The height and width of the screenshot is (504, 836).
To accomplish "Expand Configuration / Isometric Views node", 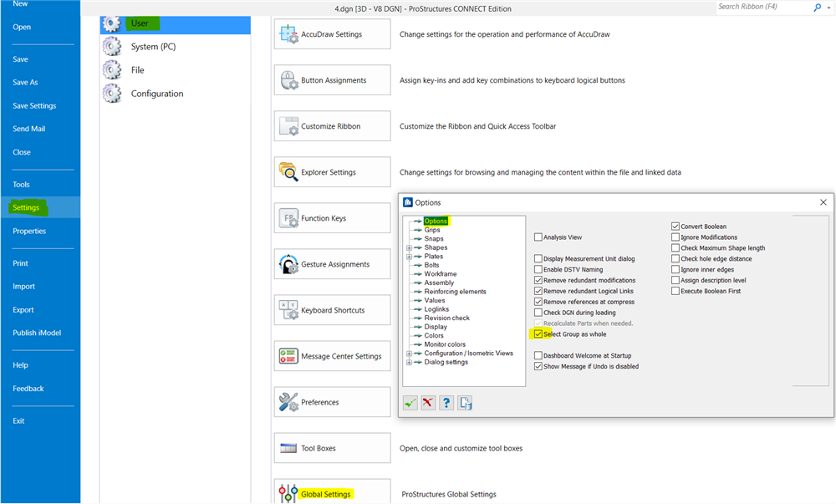I will pos(409,354).
